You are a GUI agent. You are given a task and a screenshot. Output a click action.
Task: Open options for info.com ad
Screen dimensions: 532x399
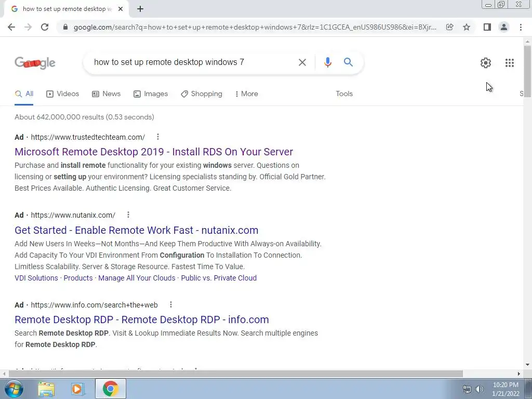click(170, 304)
